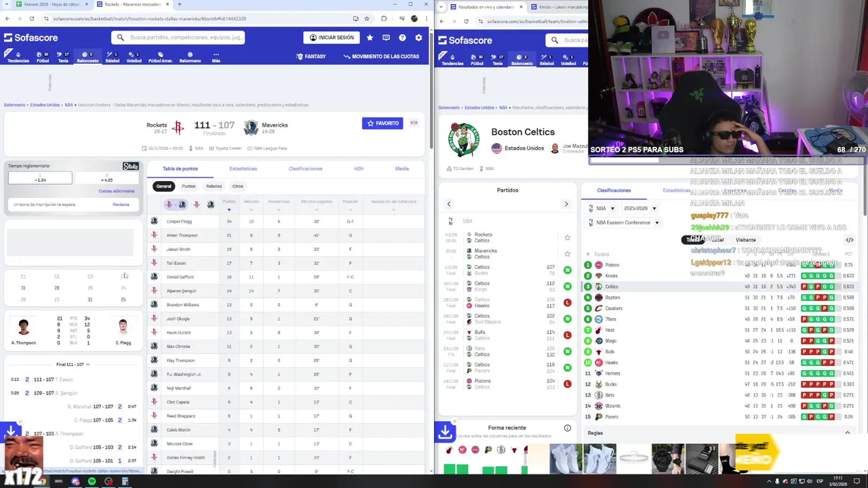This screenshot has width=868, height=488.
Task: Click Cuotas adicionales link
Action: [116, 191]
